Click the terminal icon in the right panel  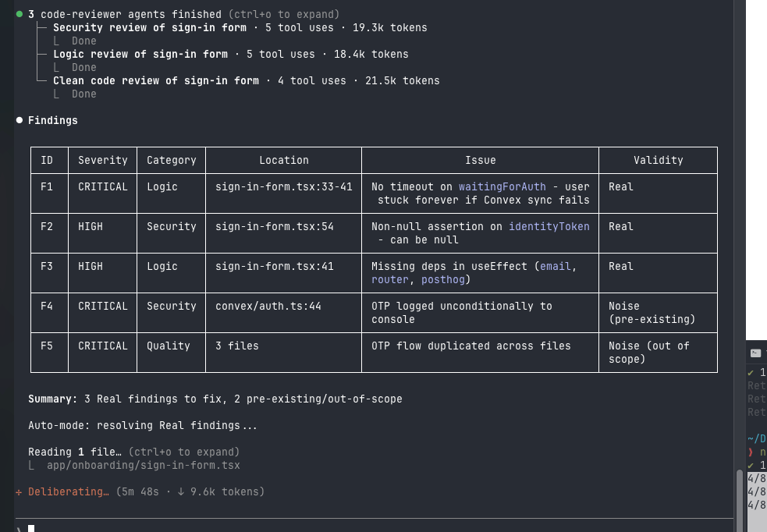coord(756,353)
